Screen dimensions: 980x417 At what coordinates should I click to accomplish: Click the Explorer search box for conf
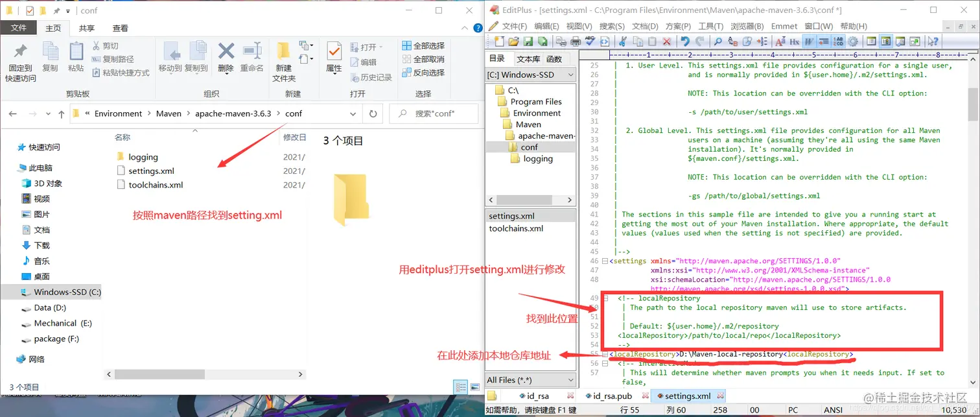(434, 113)
